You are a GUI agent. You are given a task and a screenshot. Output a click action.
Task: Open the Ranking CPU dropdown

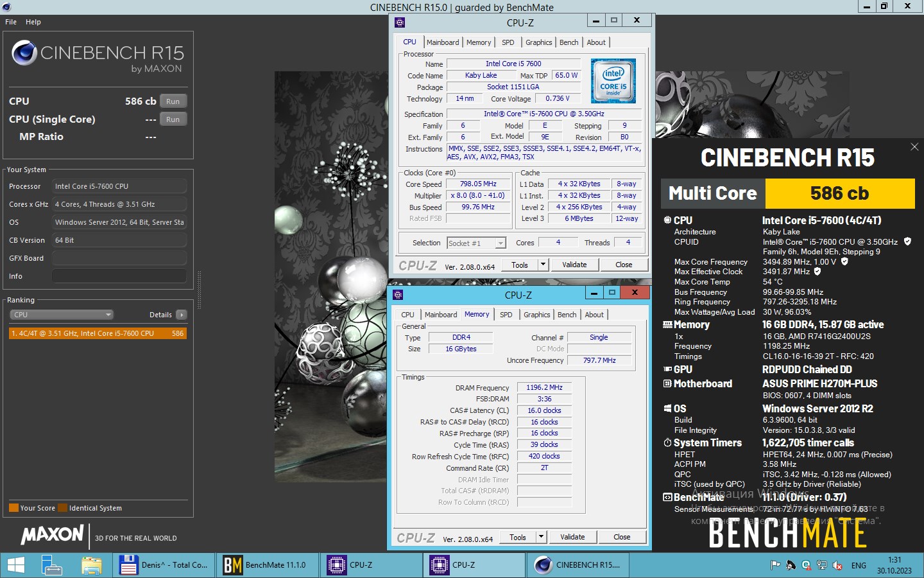[62, 315]
